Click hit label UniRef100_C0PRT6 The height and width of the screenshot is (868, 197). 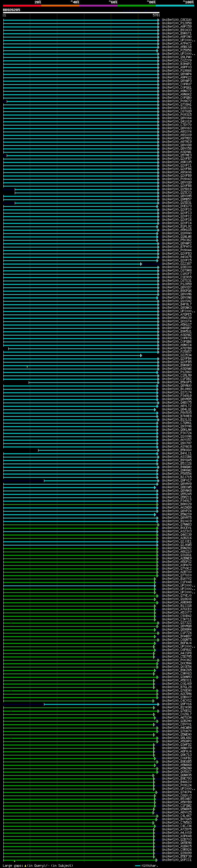point(176,338)
